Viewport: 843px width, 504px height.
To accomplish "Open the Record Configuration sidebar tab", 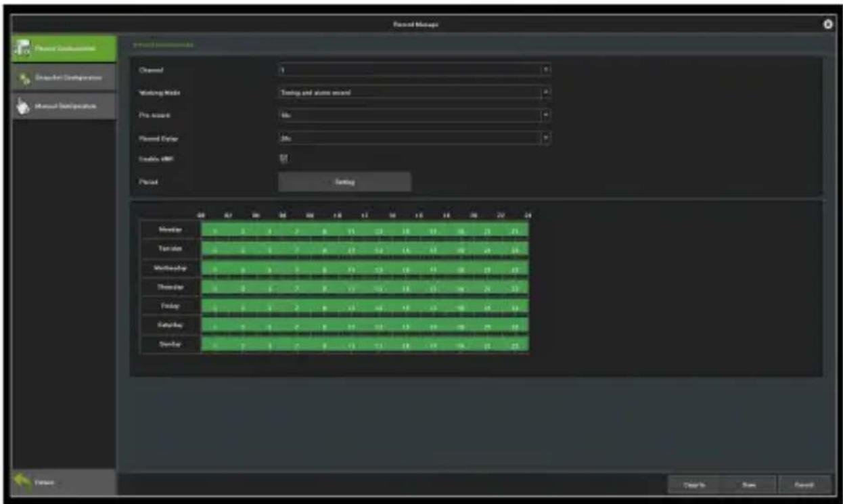I will click(x=64, y=49).
